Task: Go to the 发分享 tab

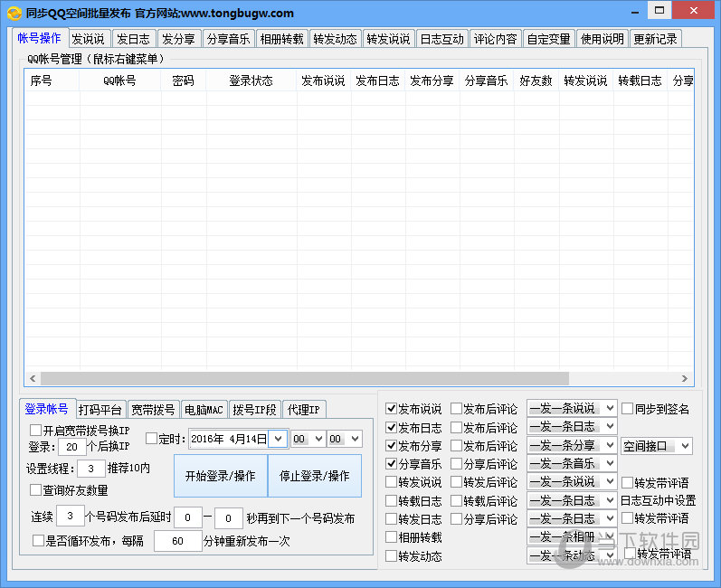Action: (179, 39)
